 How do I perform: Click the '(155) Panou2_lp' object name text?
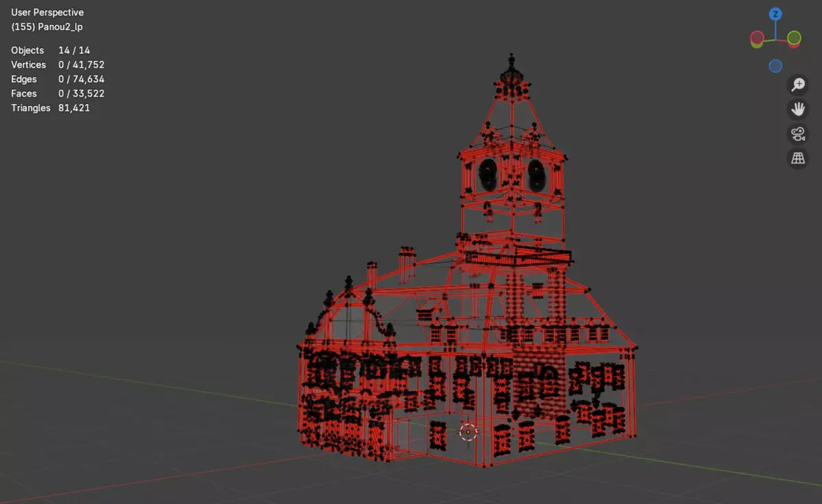click(47, 27)
